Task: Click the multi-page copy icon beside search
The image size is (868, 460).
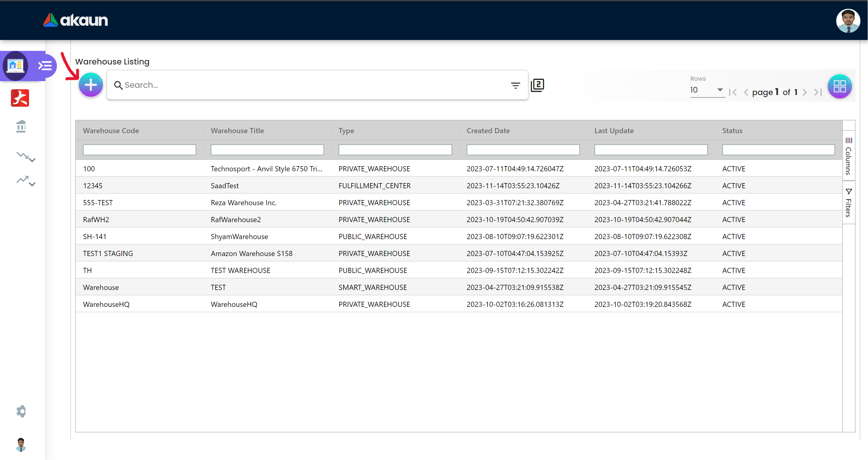Action: pos(537,85)
